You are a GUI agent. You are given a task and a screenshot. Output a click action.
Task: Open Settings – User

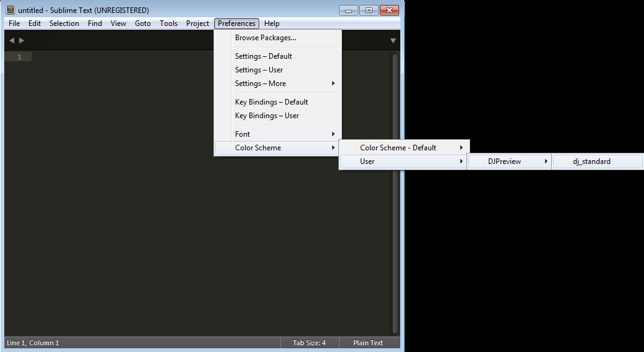pos(259,70)
